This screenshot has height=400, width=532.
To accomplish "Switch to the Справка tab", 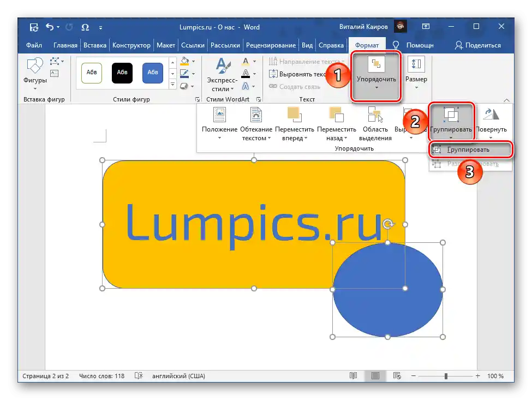I will pyautogui.click(x=331, y=45).
